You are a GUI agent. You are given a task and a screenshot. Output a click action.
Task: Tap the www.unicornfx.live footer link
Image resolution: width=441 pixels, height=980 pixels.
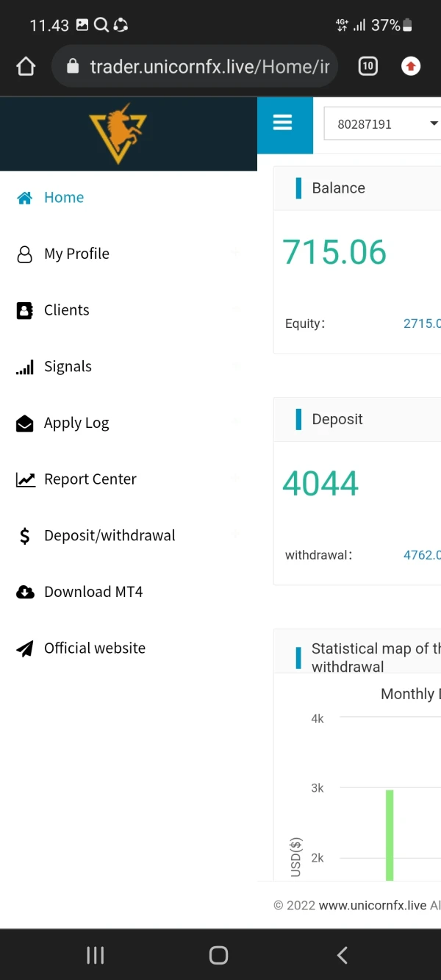coord(372,905)
